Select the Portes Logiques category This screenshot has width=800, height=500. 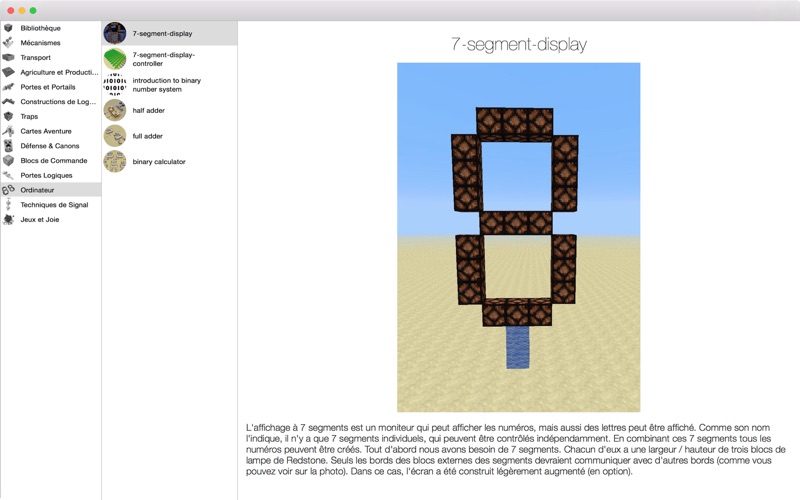pos(46,176)
